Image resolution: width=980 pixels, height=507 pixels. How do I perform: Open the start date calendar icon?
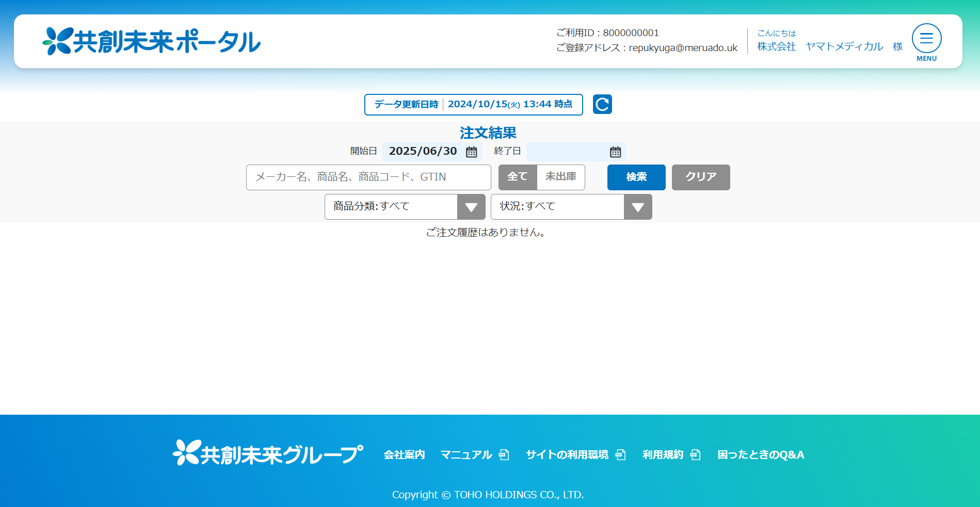point(471,152)
